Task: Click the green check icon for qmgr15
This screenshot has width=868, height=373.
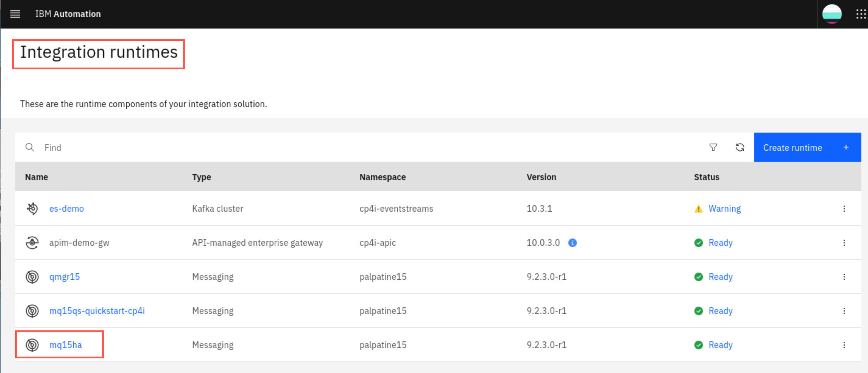Action: coord(698,277)
